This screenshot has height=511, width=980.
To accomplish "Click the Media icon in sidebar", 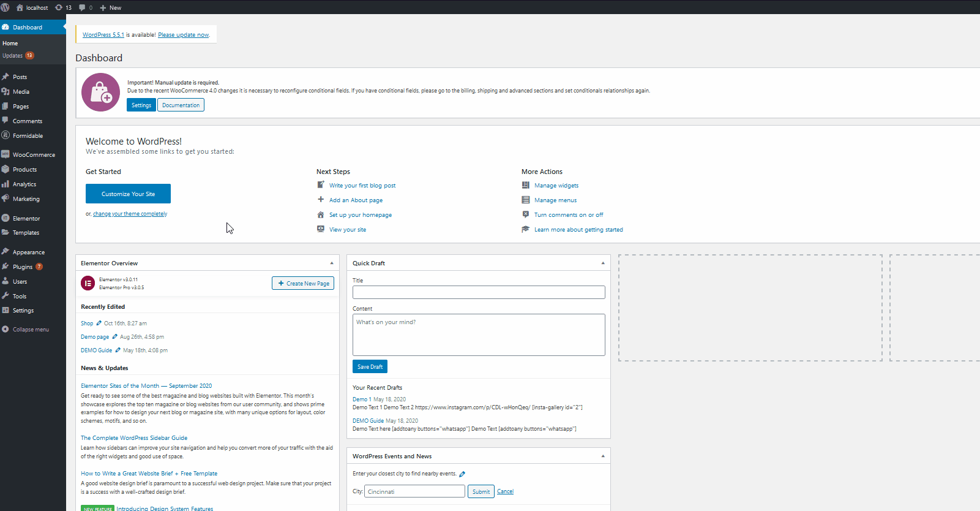I will [6, 91].
